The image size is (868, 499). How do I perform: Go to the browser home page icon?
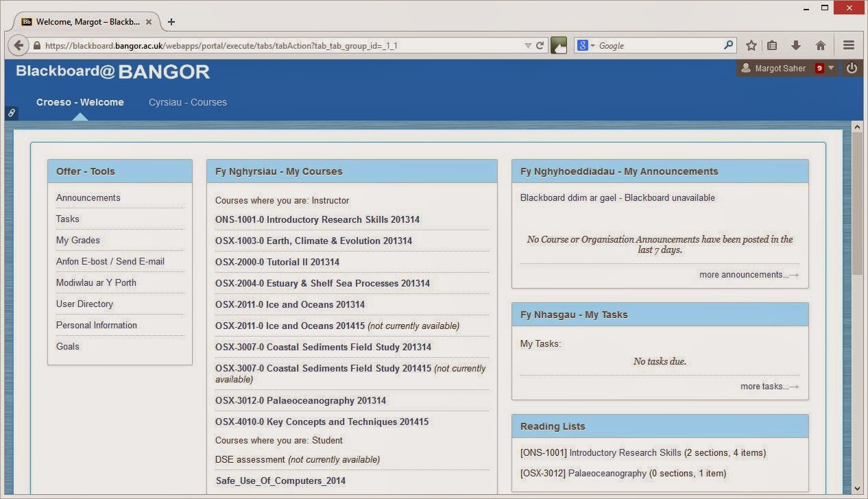coord(820,45)
